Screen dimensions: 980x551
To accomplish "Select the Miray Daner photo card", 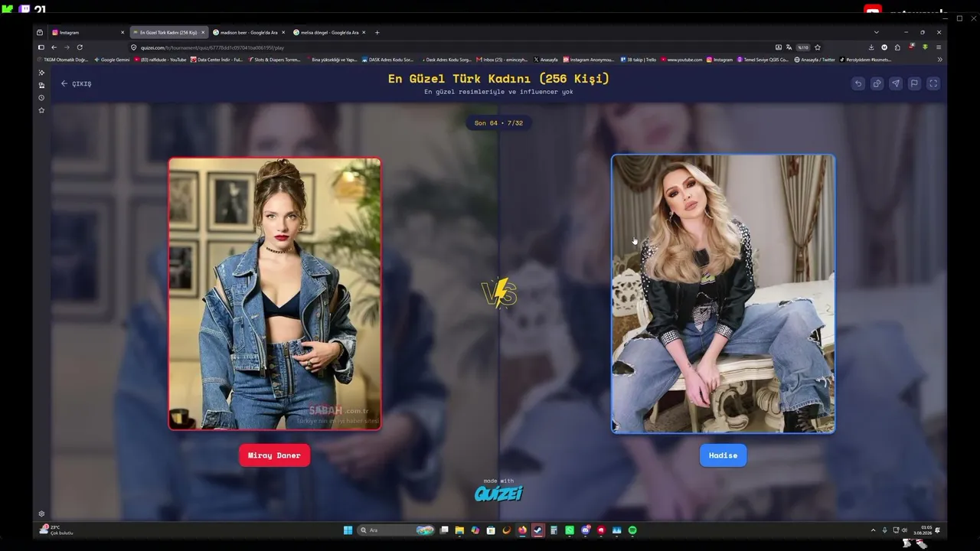I will (x=275, y=294).
